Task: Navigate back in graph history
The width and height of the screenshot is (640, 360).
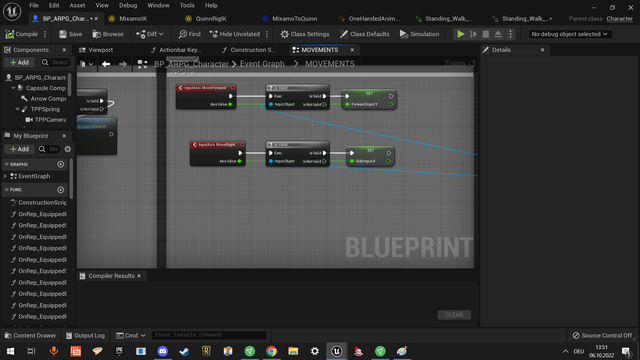Action: [x=106, y=64]
